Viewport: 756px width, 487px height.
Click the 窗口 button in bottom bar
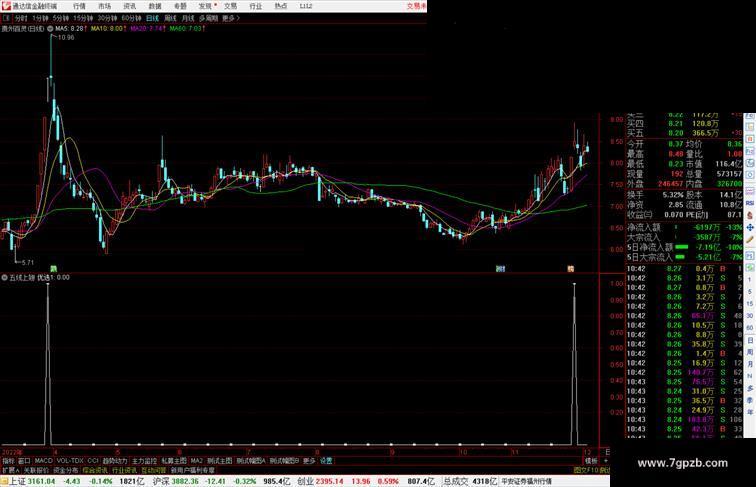tap(24, 461)
